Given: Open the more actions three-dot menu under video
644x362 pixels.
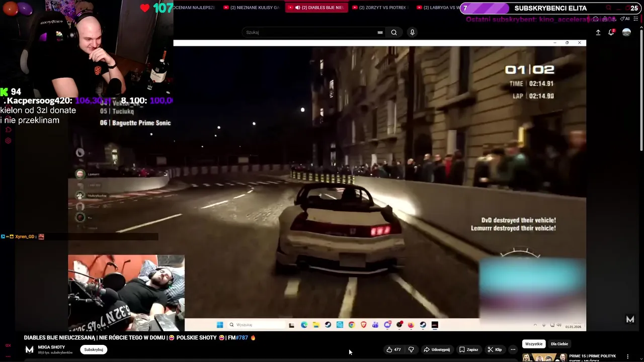Looking at the screenshot, I should [513, 349].
